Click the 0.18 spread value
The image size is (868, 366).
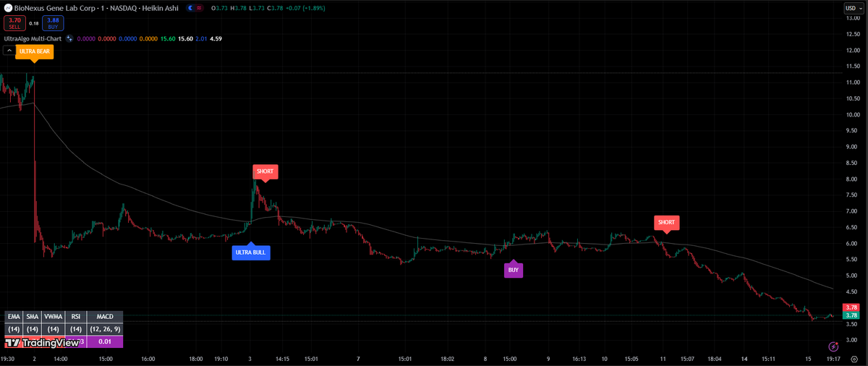click(x=34, y=23)
